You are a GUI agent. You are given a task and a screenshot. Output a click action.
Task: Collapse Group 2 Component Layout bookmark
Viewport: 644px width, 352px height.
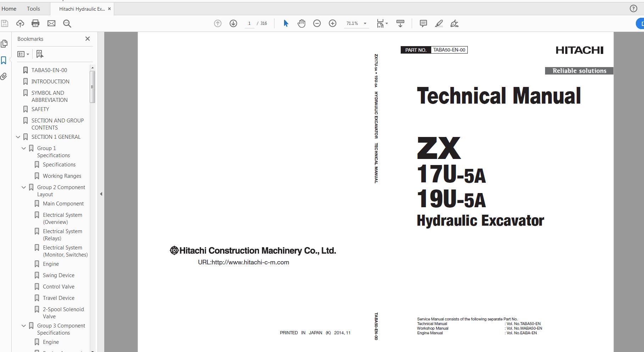[x=24, y=187]
